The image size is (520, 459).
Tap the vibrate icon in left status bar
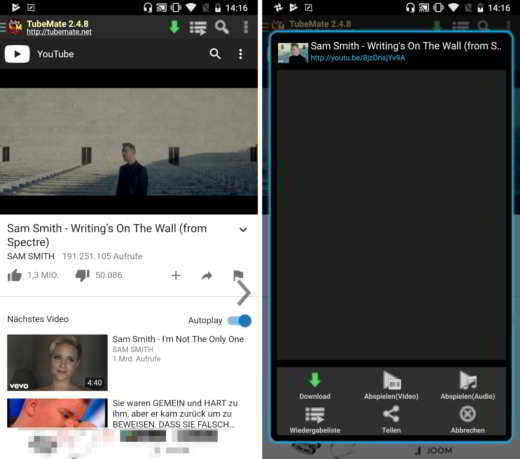[176, 7]
